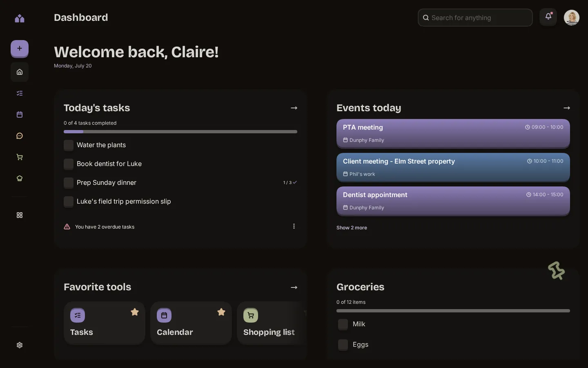588x368 pixels.
Task: Open the chef hat meals sidebar icon
Action: click(x=20, y=178)
